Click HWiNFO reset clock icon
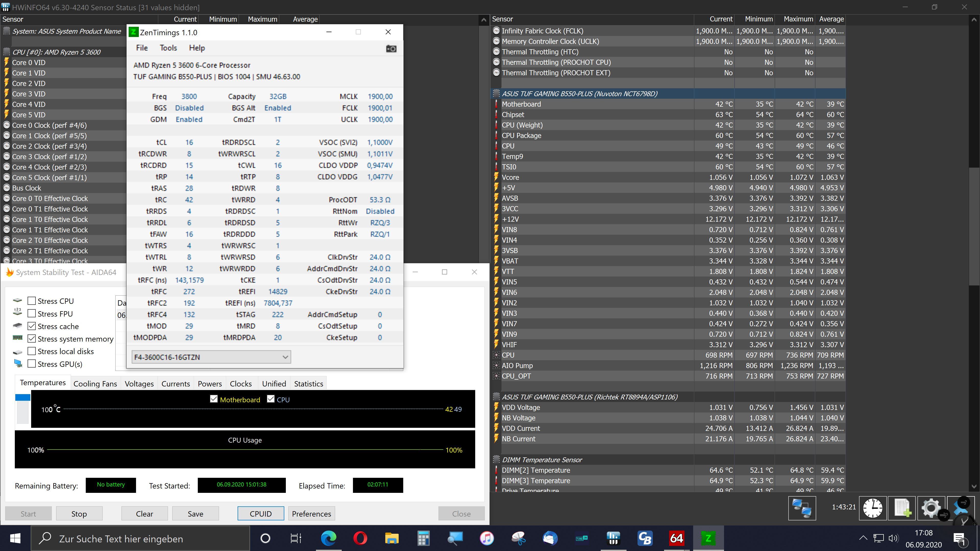The width and height of the screenshot is (980, 551). pyautogui.click(x=872, y=508)
